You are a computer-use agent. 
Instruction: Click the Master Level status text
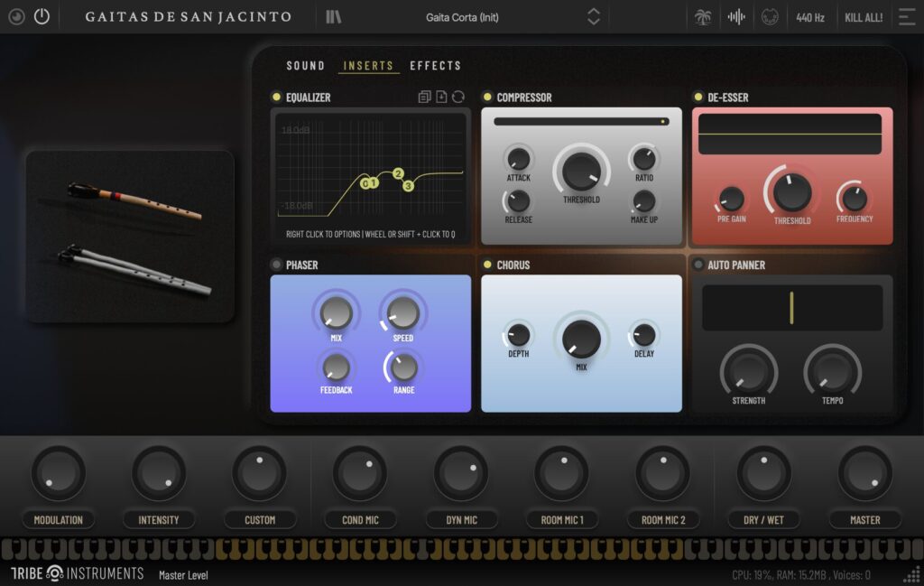point(183,575)
